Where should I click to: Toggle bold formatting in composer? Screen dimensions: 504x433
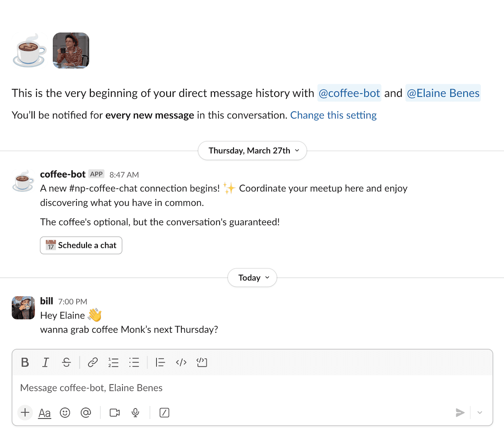(25, 363)
